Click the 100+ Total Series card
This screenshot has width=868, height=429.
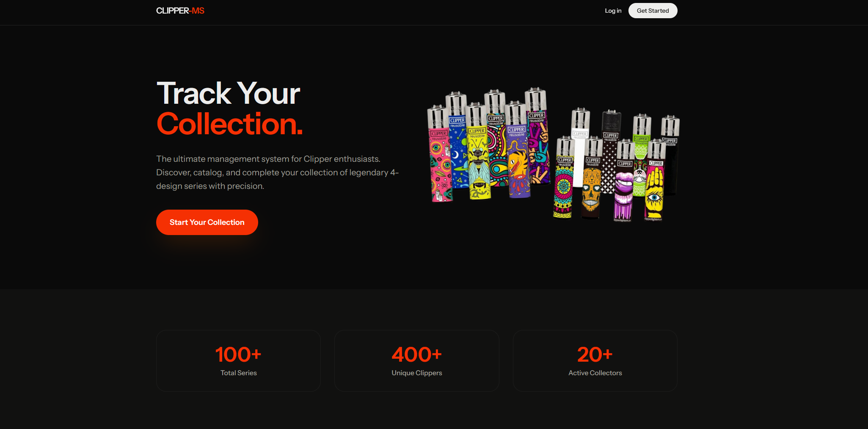coord(238,361)
